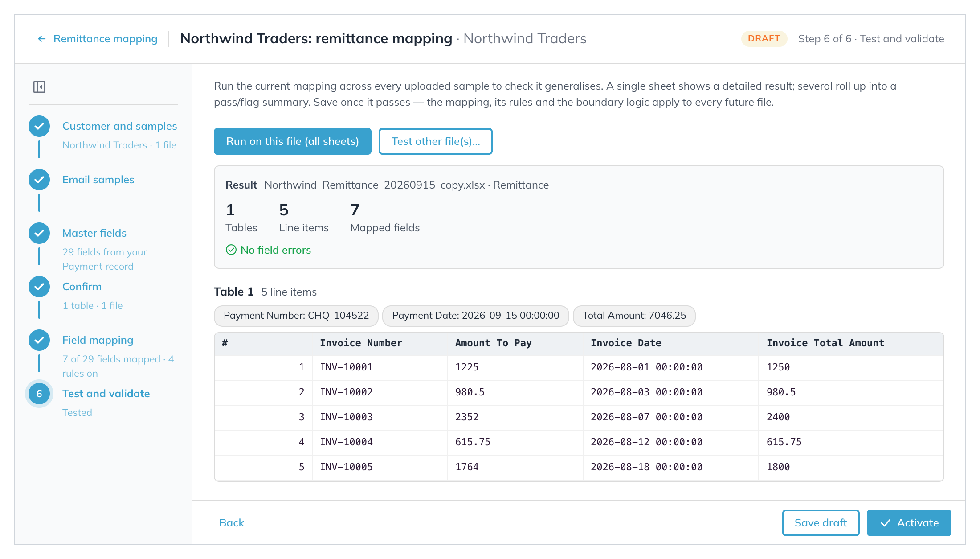
Task: Go to the Confirm step
Action: pos(82,287)
